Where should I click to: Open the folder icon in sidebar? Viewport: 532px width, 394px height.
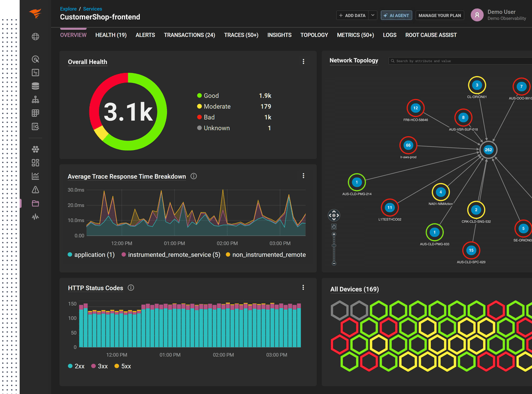(35, 203)
